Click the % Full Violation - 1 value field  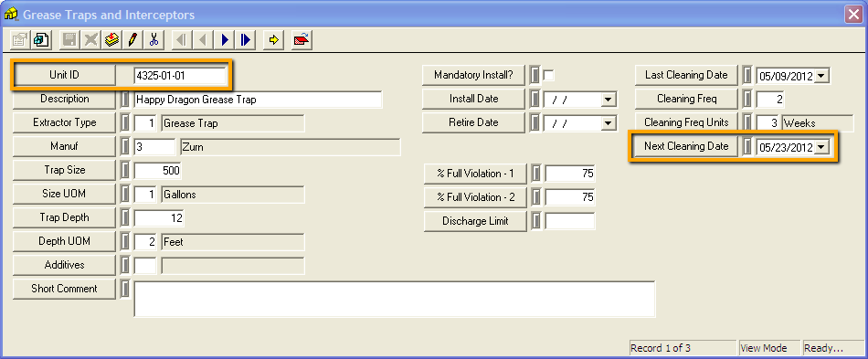pos(570,174)
